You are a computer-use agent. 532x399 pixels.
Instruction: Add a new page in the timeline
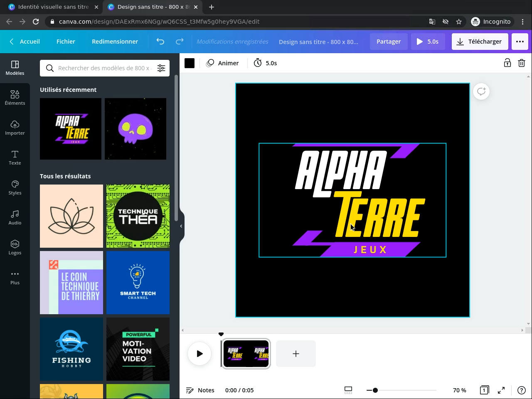coord(296,354)
